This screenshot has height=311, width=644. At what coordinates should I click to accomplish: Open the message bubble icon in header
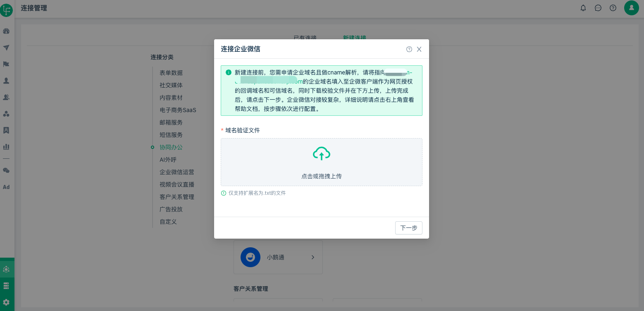pyautogui.click(x=598, y=8)
